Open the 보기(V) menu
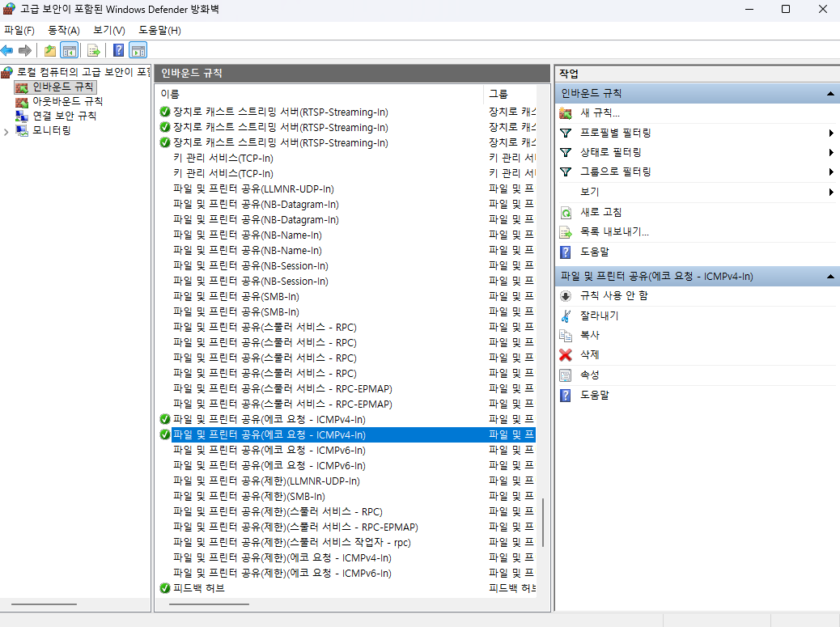The height and width of the screenshot is (627, 840). [109, 31]
